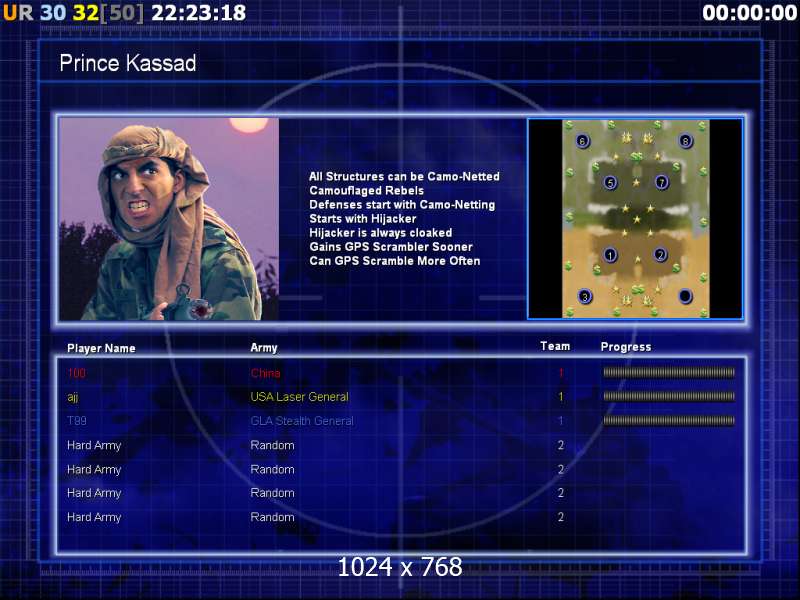Pick start position 3 on the map
The height and width of the screenshot is (600, 800).
pyautogui.click(x=585, y=296)
